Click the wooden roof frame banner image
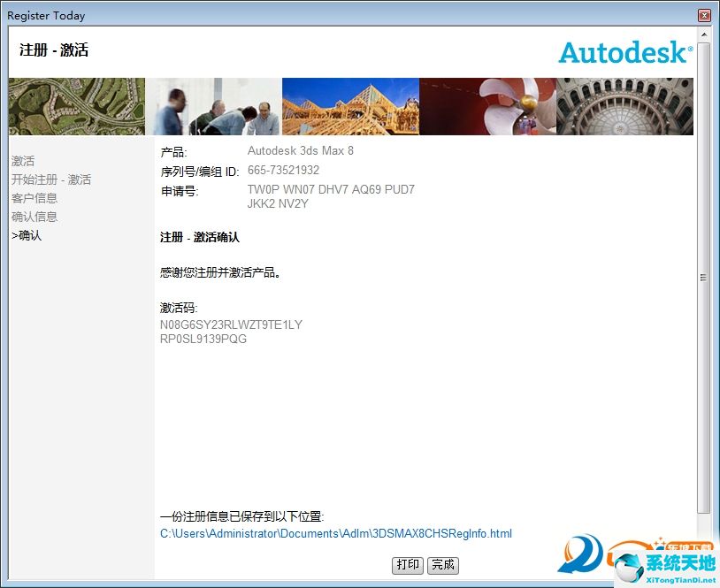This screenshot has width=720, height=588. click(350, 106)
